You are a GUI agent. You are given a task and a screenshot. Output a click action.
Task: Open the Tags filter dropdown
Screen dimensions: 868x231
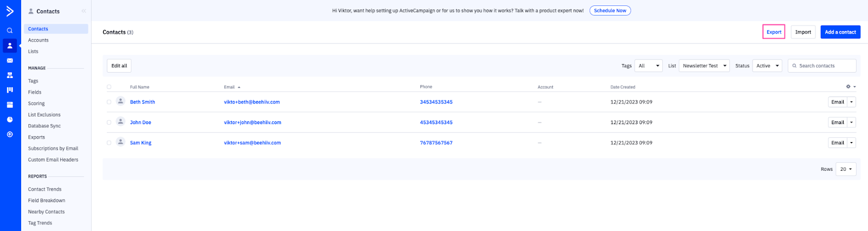point(649,66)
